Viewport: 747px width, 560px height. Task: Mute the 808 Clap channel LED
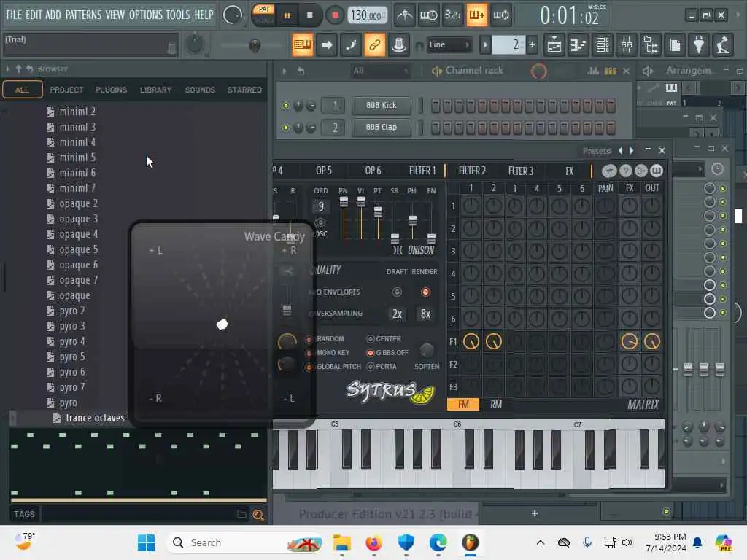pyautogui.click(x=285, y=128)
